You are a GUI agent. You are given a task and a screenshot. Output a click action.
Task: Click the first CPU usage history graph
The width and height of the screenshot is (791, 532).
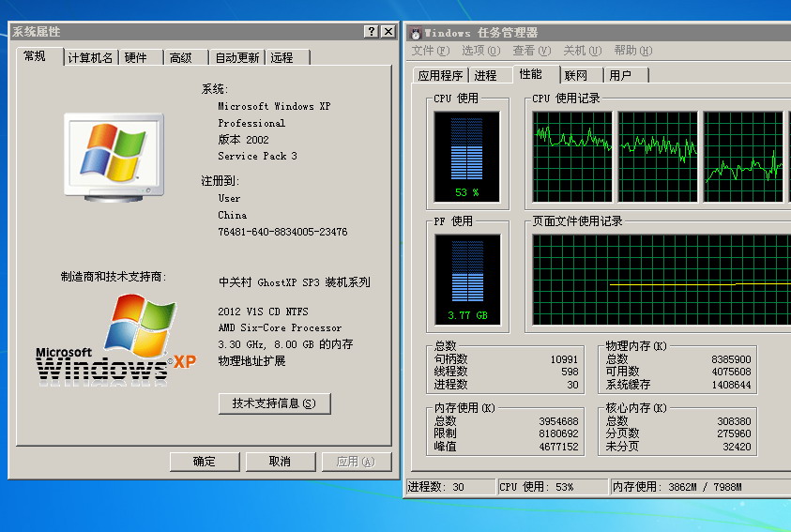coord(572,157)
